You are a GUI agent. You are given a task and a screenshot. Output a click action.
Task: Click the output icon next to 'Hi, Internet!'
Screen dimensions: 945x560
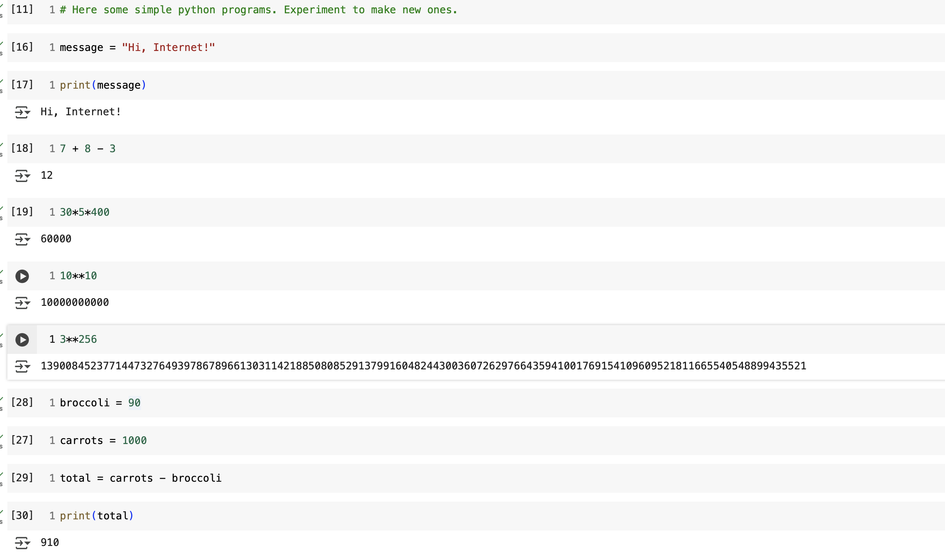point(22,112)
